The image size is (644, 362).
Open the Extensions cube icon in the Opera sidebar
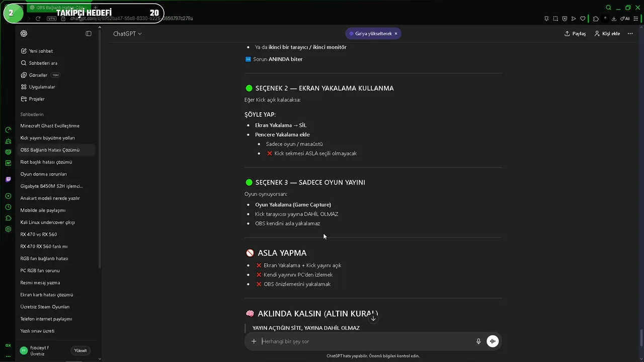tap(8, 218)
